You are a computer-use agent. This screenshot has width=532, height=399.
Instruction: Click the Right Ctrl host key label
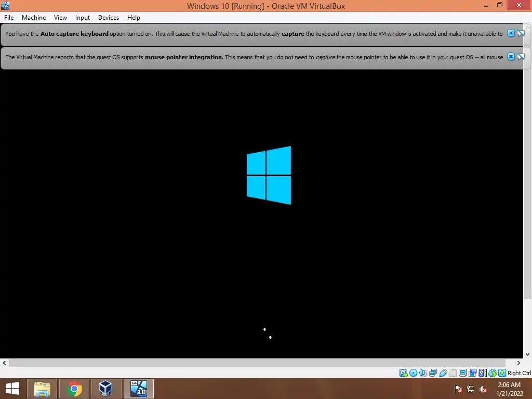point(519,373)
